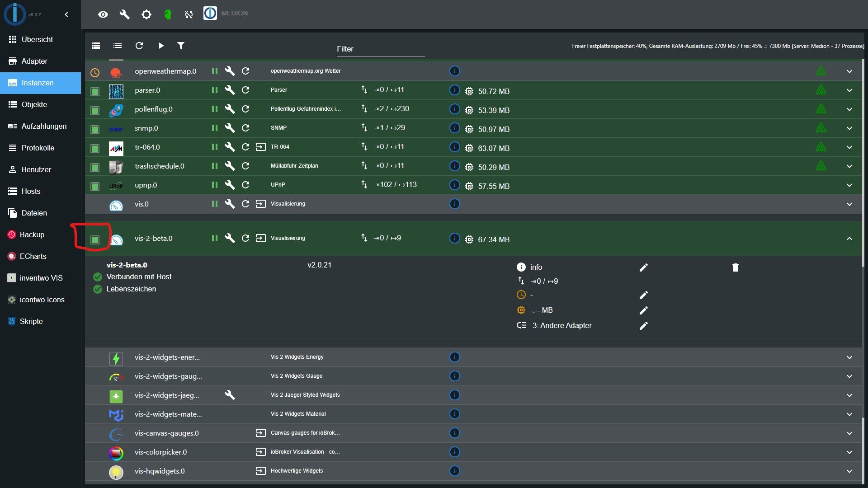This screenshot has height=488, width=868.
Task: Delete the vis-2-beta.0 instance
Action: click(736, 267)
